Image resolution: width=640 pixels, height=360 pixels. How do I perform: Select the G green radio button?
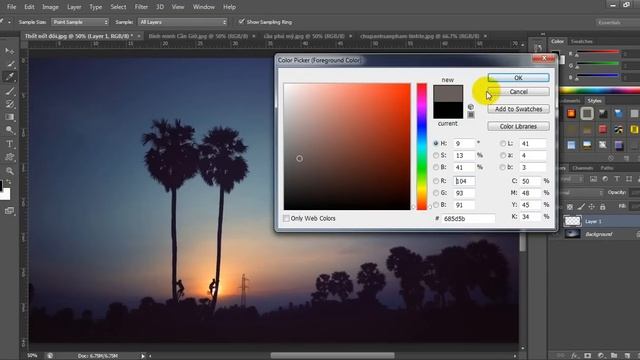[436, 193]
